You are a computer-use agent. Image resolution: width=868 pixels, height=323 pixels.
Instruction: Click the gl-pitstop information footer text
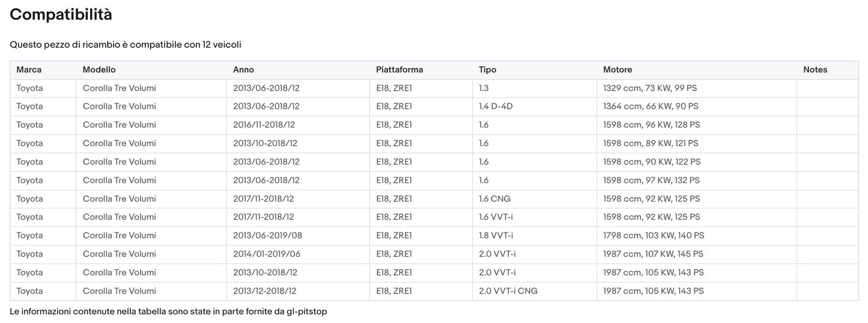click(168, 312)
